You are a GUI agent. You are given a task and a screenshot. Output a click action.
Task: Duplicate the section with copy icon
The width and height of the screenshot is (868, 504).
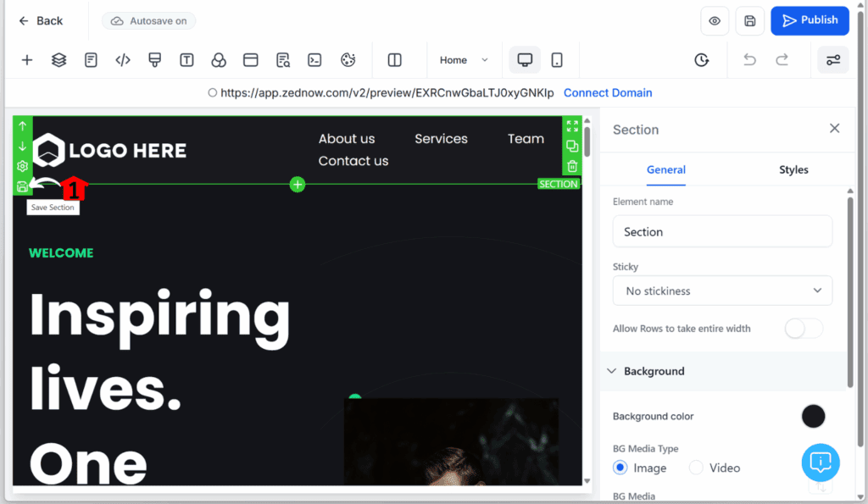tap(572, 146)
